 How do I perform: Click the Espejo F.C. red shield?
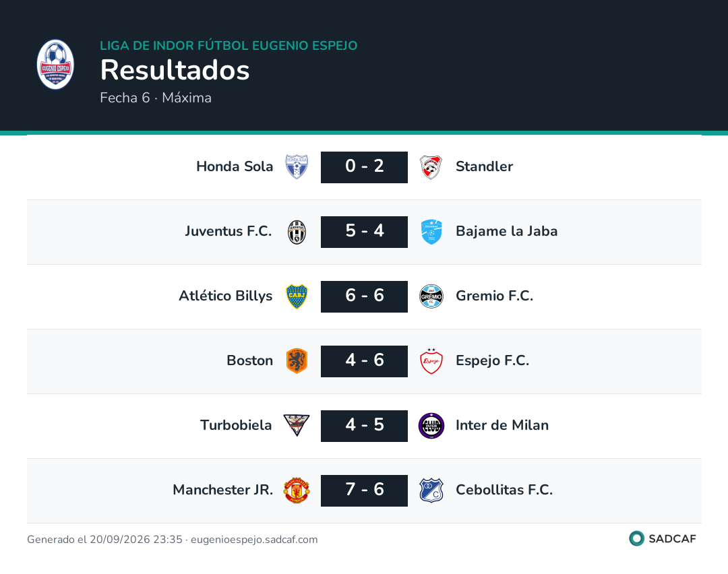pos(431,361)
